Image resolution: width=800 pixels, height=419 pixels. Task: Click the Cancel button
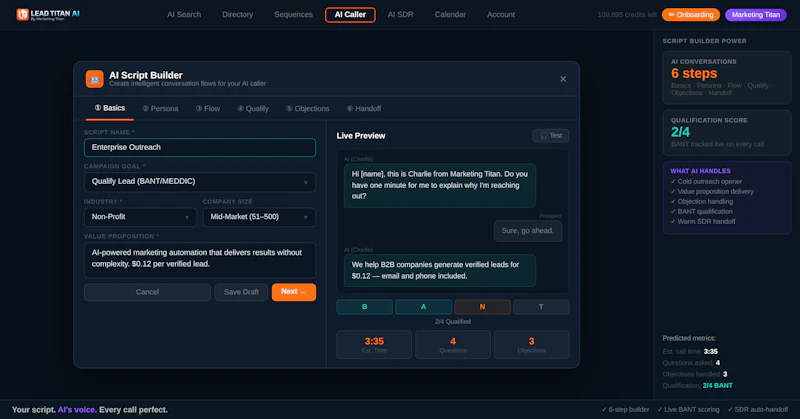(x=147, y=292)
